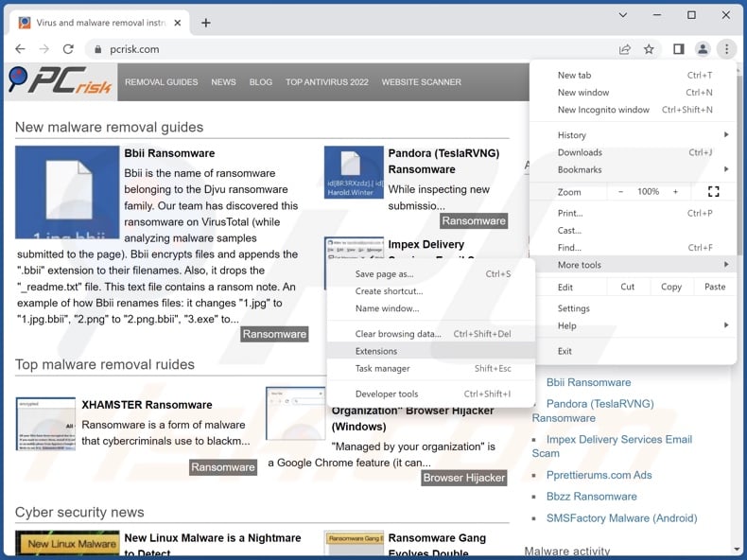747x560 pixels.
Task: Click the share page icon in address bar
Action: (625, 49)
